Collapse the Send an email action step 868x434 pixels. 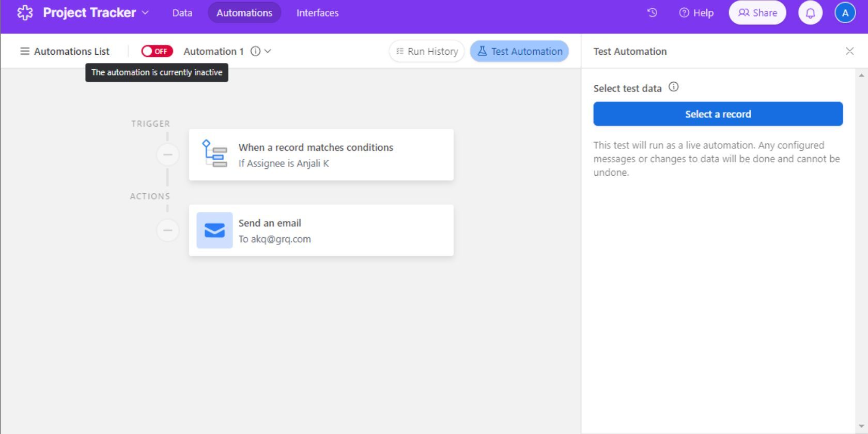(x=167, y=230)
